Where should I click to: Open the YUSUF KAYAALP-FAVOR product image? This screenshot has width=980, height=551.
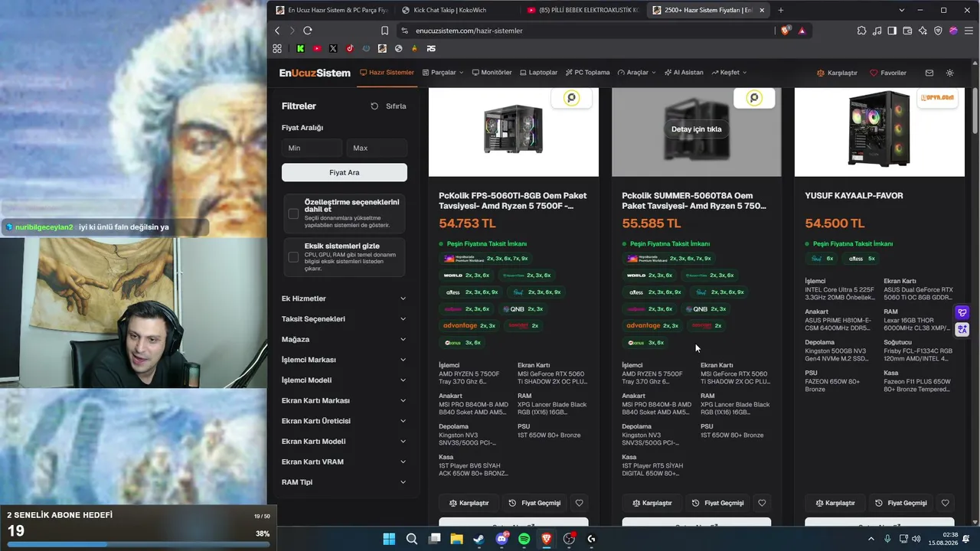880,132
